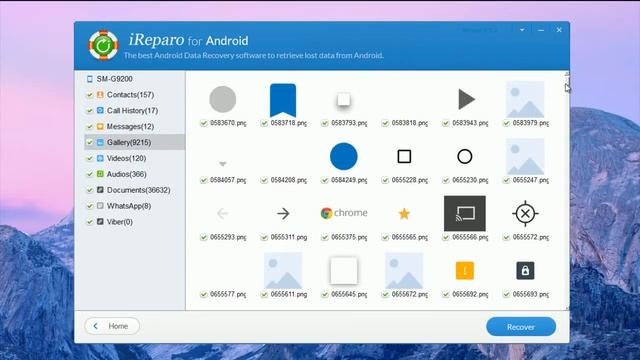Open the Audios(366) category
Screen dimensions: 640x360
click(127, 174)
